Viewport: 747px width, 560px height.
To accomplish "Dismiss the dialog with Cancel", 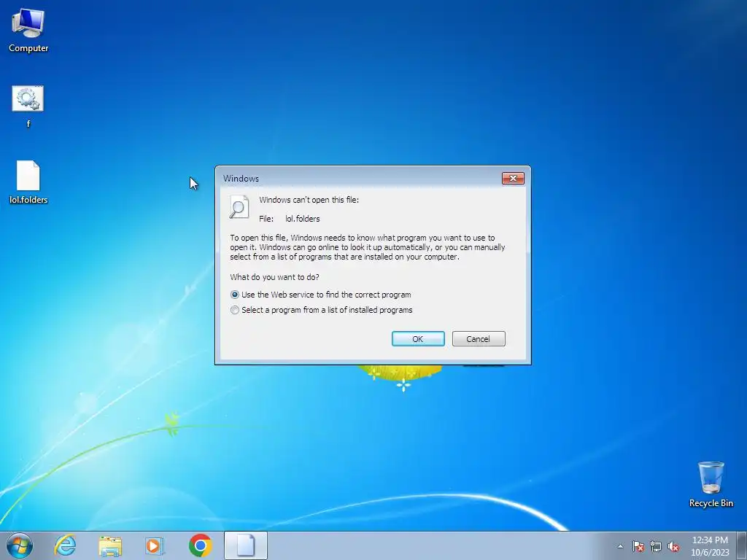I will click(x=479, y=338).
